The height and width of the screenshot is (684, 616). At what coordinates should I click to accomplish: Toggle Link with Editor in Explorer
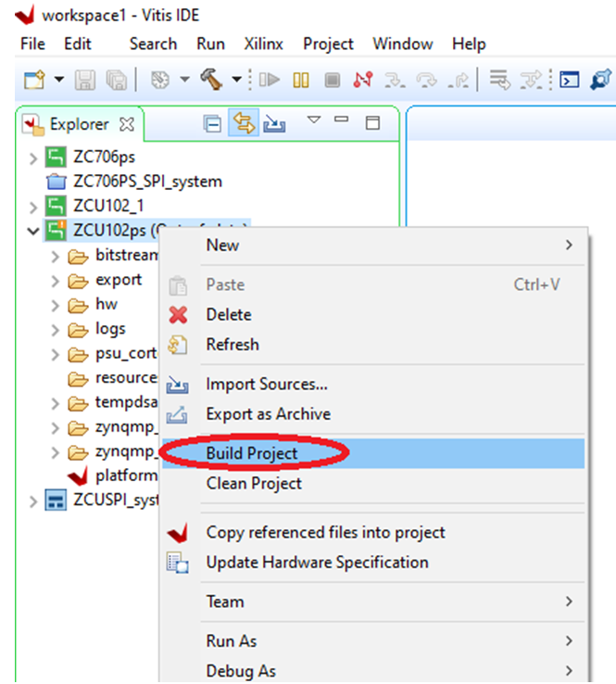(244, 123)
